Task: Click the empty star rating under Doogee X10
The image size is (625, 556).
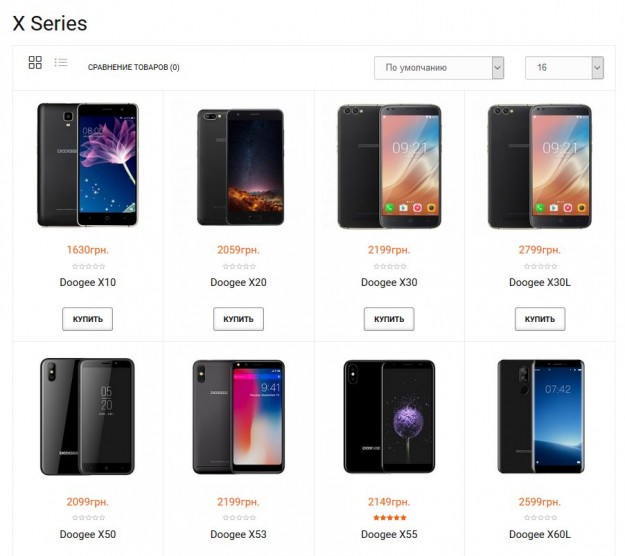Action: (x=88, y=266)
